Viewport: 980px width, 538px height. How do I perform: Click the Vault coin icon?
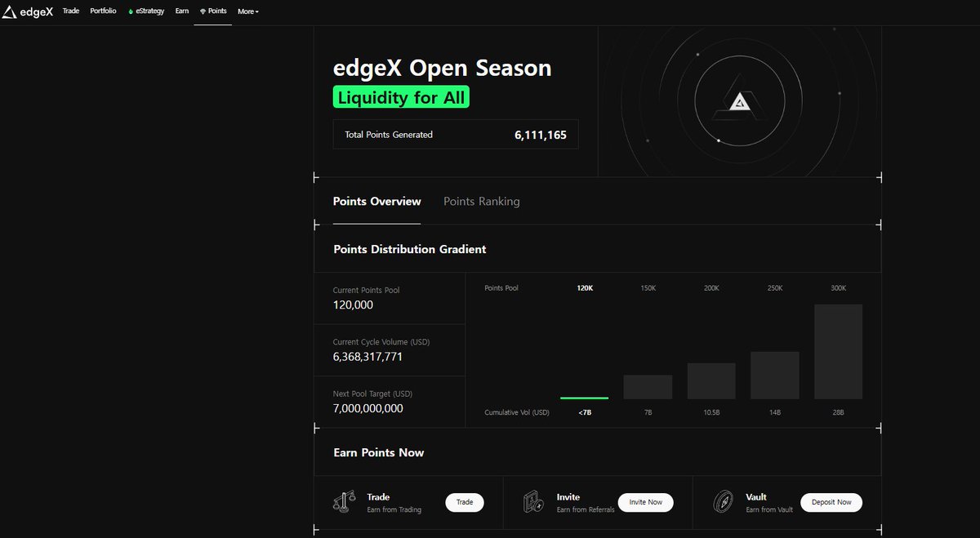[724, 501]
